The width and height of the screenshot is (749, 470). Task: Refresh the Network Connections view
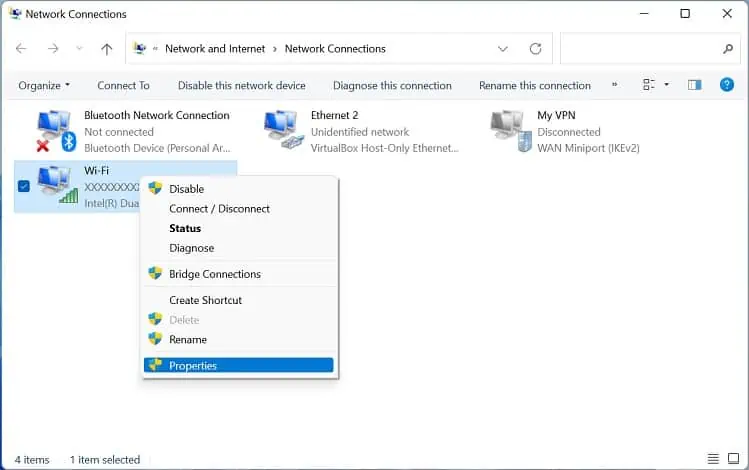click(x=535, y=49)
